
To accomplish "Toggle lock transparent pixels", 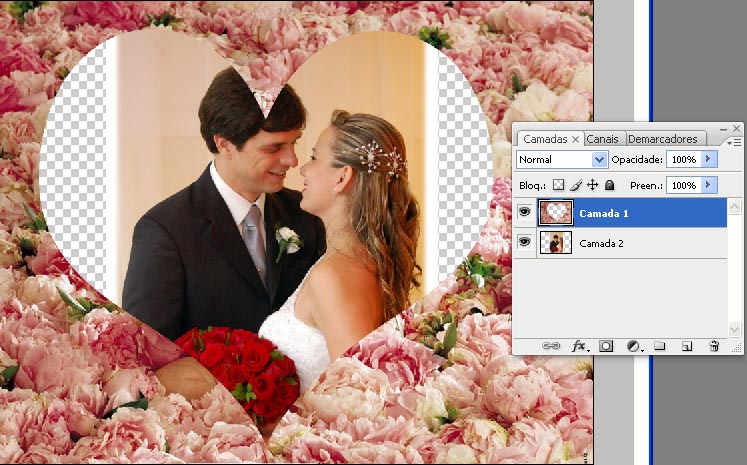I will (x=559, y=185).
